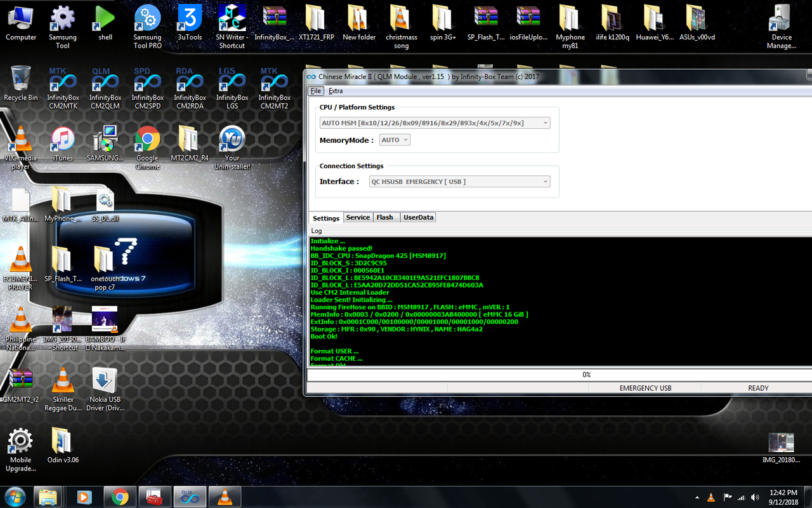Viewport: 812px width, 508px height.
Task: Open Windows Media Player taskbar icon
Action: (x=84, y=496)
